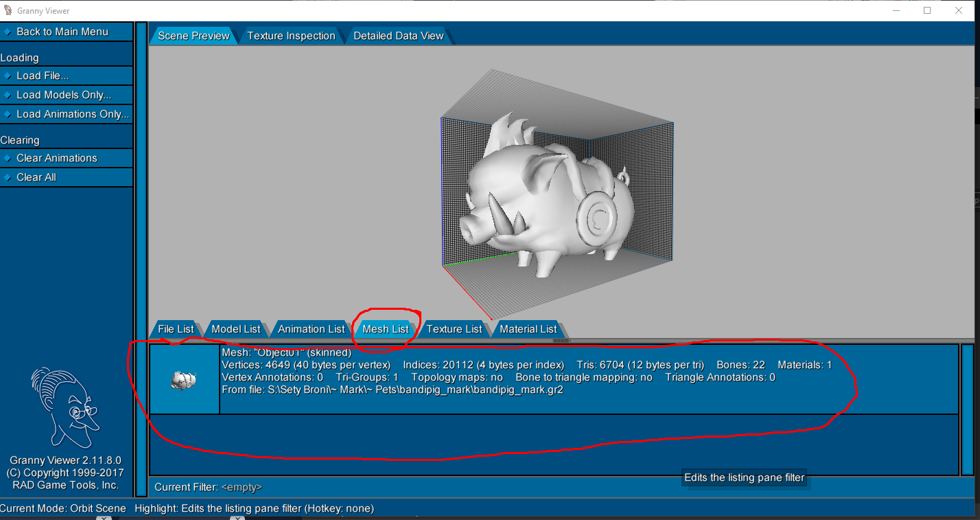This screenshot has height=520, width=980.
Task: Click the Granny mascot logo
Action: [64, 407]
